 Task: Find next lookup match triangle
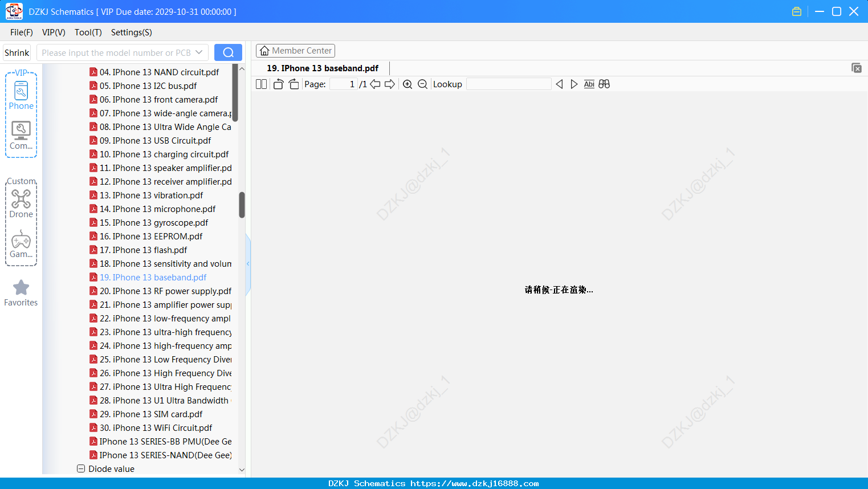pos(574,84)
